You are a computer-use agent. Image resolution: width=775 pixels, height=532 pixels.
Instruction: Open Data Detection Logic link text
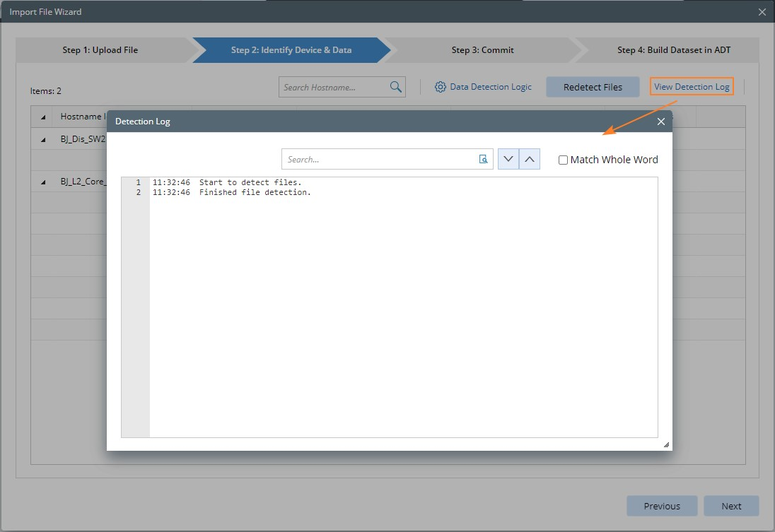pos(490,87)
